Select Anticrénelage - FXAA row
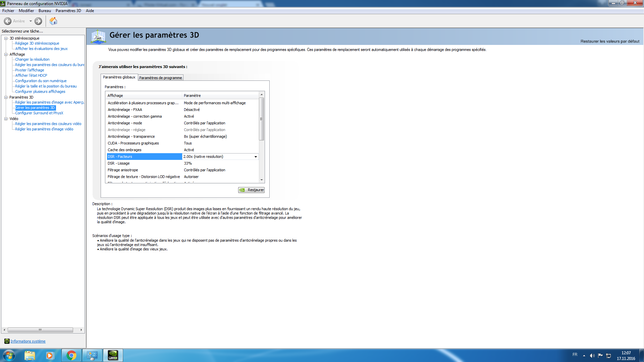 183,110
